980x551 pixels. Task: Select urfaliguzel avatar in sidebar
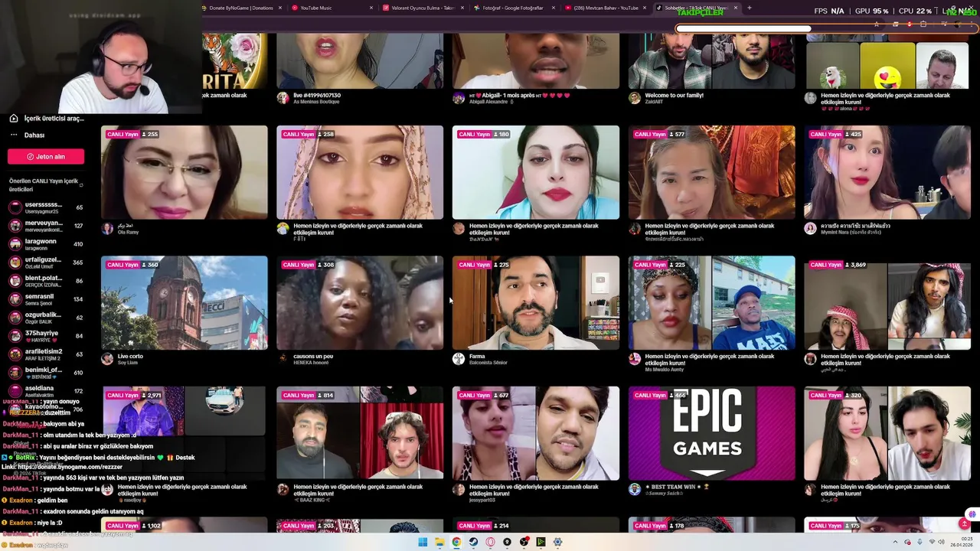tap(15, 262)
